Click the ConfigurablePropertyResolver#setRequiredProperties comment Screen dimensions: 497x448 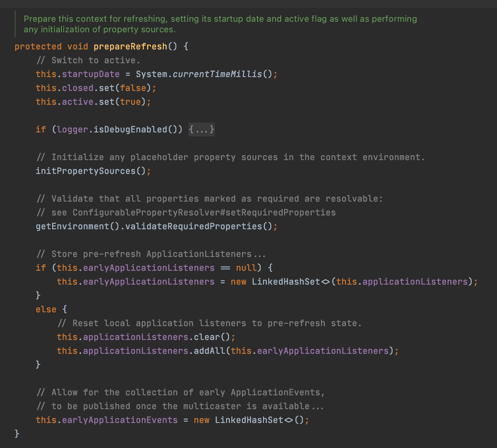204,212
